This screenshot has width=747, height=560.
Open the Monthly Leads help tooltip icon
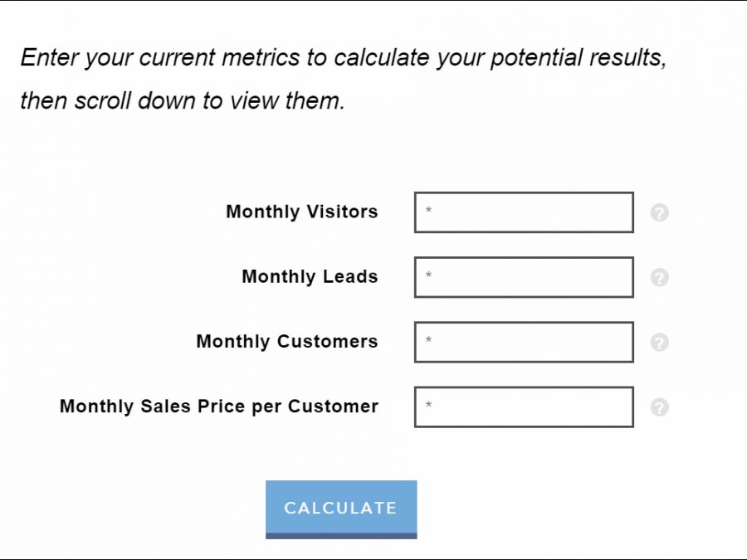pyautogui.click(x=659, y=278)
